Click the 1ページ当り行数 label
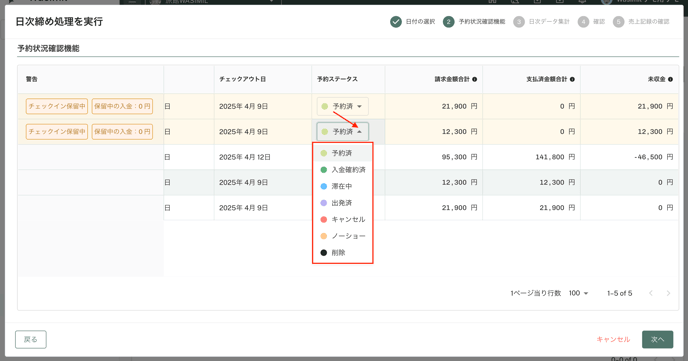The width and height of the screenshot is (688, 361). click(535, 293)
